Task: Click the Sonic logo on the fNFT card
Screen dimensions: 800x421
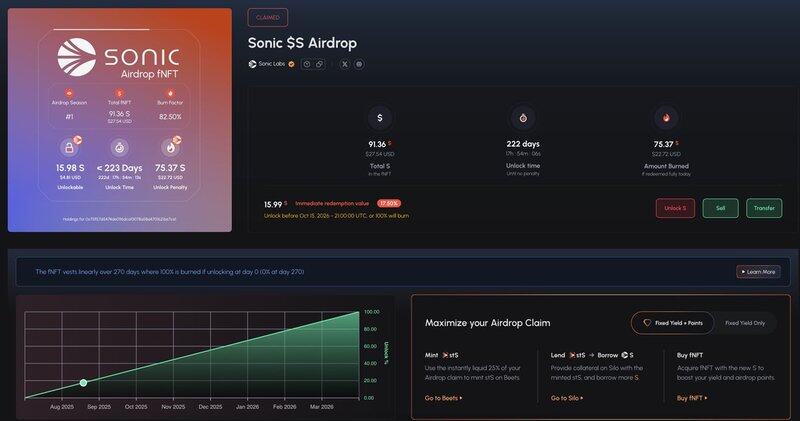Action: (77, 57)
